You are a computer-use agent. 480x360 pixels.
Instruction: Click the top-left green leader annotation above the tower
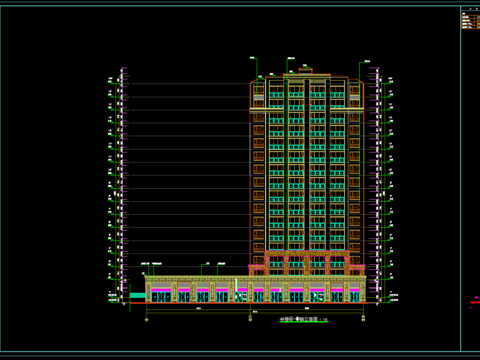point(253,58)
